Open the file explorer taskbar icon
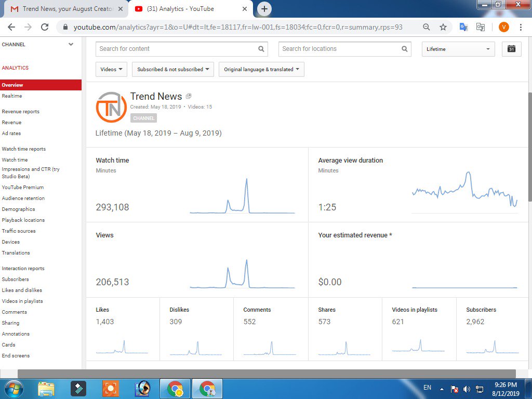 click(46, 389)
